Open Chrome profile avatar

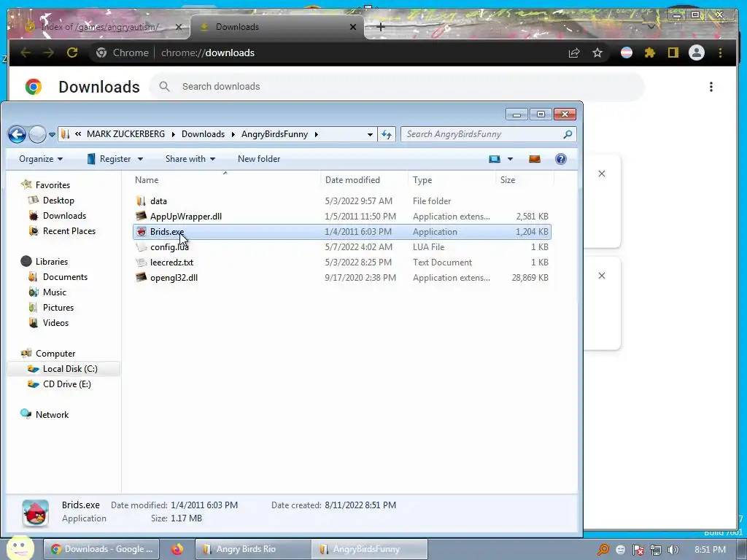tap(697, 52)
